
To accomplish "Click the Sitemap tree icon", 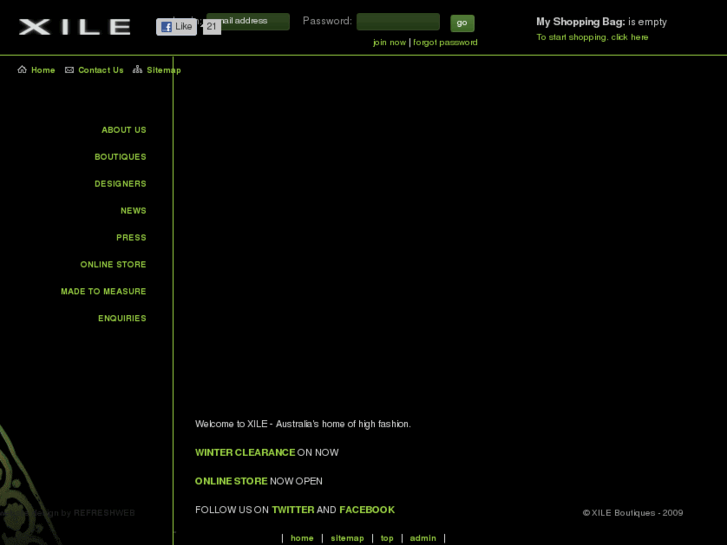I will pos(137,70).
